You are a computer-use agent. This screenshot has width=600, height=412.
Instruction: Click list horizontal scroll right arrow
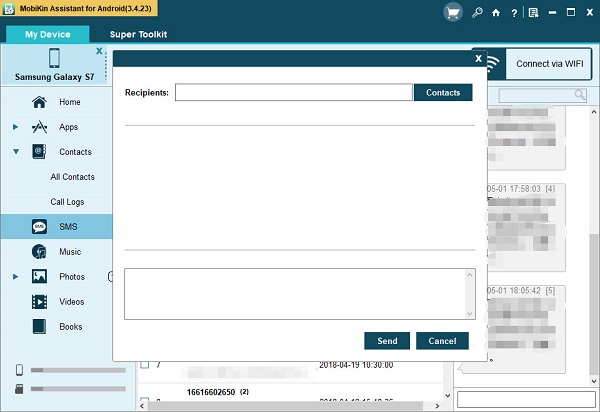coord(437,406)
